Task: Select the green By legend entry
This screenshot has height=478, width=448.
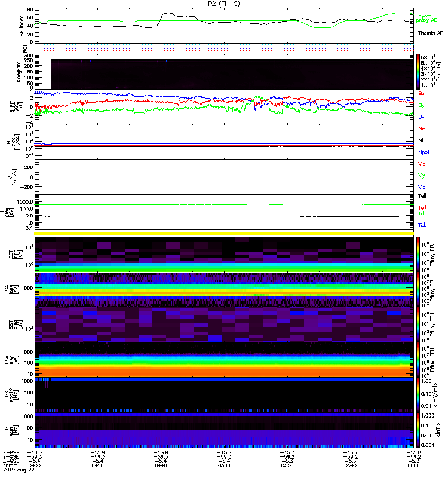Action: pyautogui.click(x=421, y=105)
